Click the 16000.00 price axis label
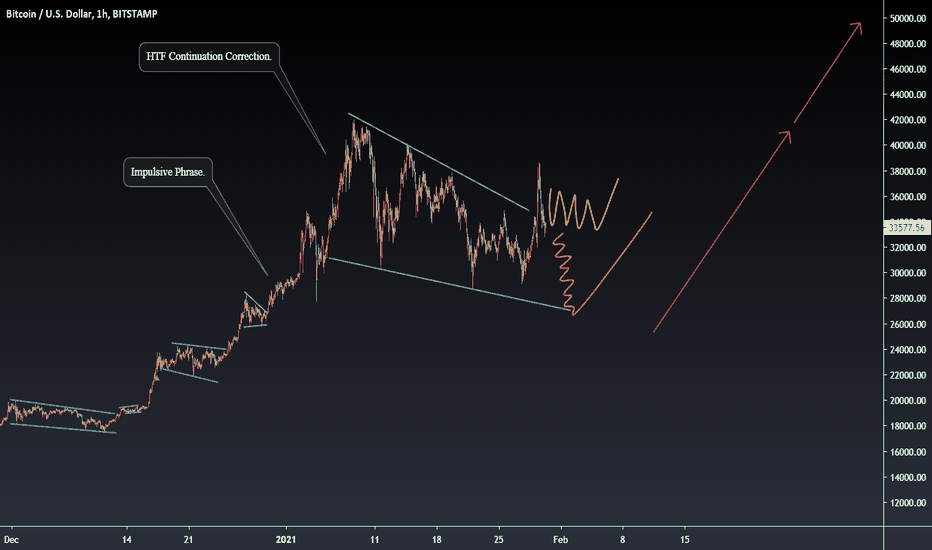Viewport: 932px width, 550px height. pos(908,452)
